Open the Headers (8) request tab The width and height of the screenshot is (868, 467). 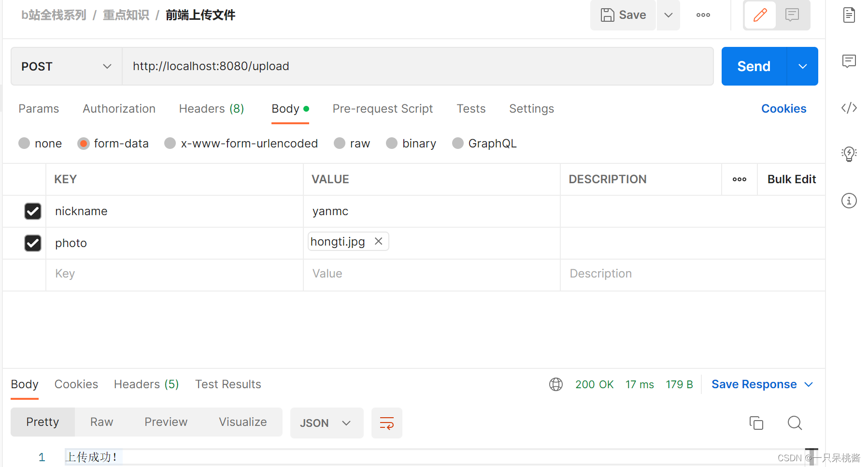click(x=212, y=109)
